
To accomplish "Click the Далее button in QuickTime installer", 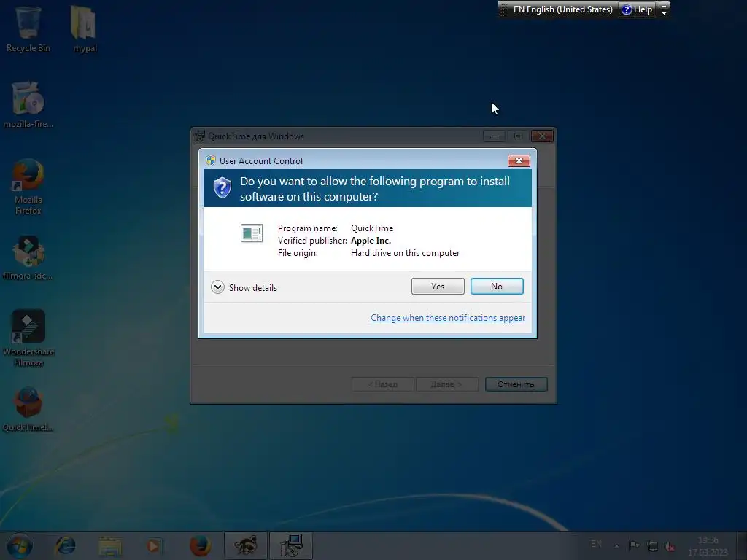I will [x=446, y=384].
